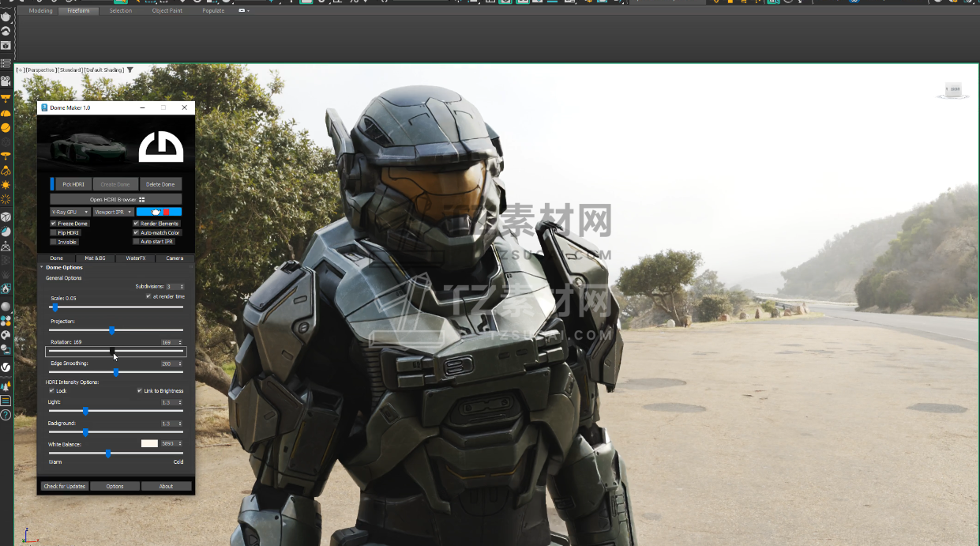Image resolution: width=980 pixels, height=546 pixels.
Task: Click the White Balance slider handle
Action: 108,454
